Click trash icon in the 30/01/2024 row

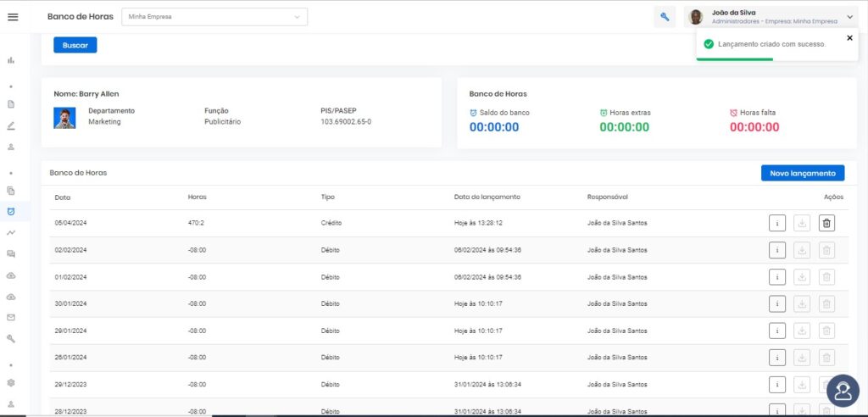tap(826, 303)
